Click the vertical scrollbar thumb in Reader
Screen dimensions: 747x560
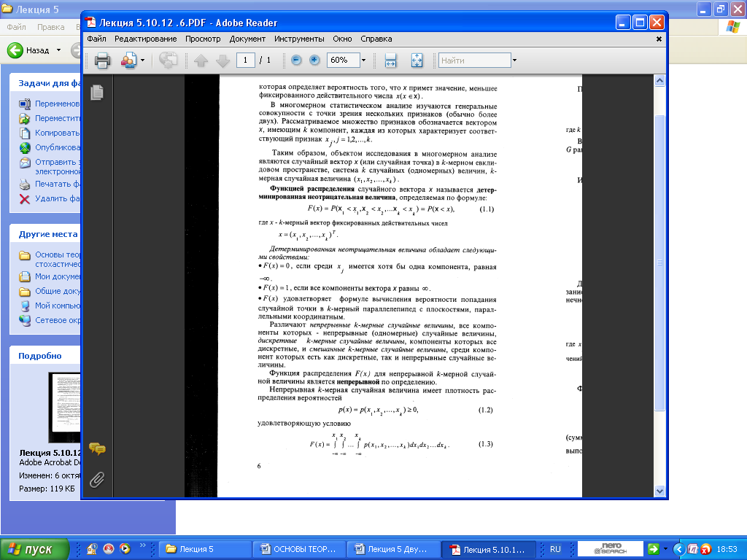point(659,262)
